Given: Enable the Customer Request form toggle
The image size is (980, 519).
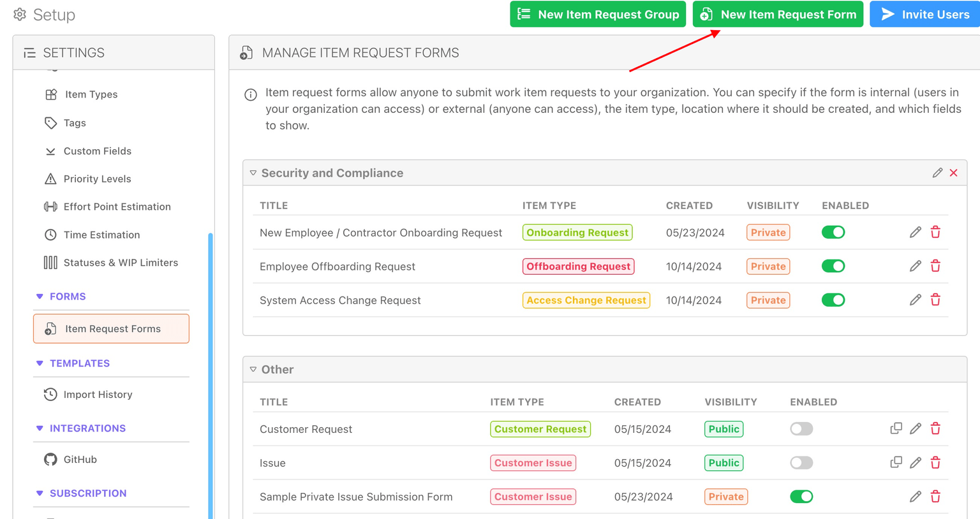Looking at the screenshot, I should point(801,428).
